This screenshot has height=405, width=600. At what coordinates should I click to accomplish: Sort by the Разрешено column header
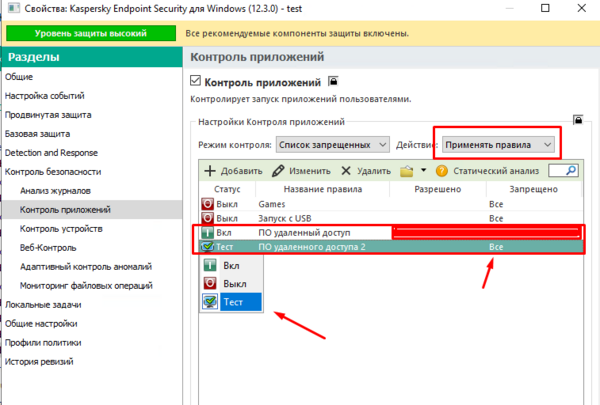438,189
